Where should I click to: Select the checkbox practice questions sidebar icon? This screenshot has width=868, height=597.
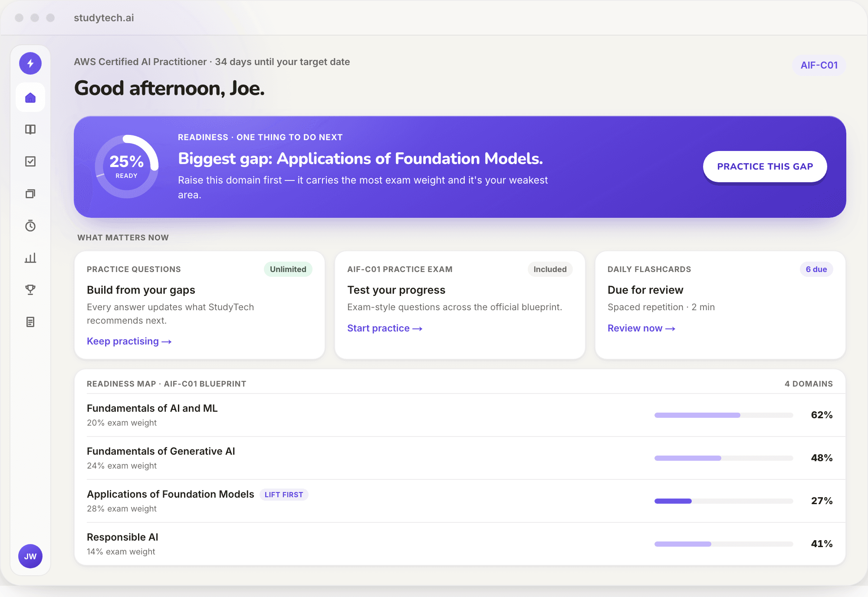(30, 161)
